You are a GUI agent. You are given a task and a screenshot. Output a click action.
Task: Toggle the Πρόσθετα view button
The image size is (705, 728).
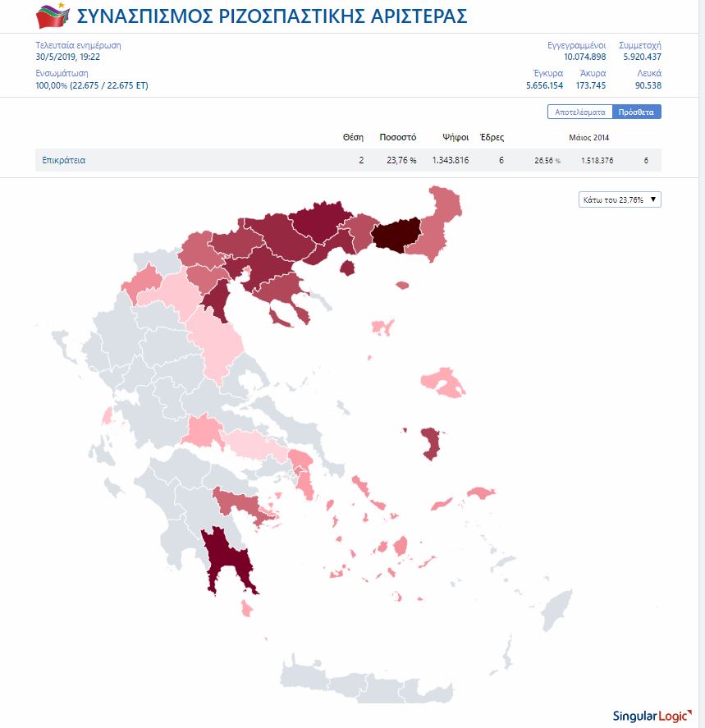point(637,112)
